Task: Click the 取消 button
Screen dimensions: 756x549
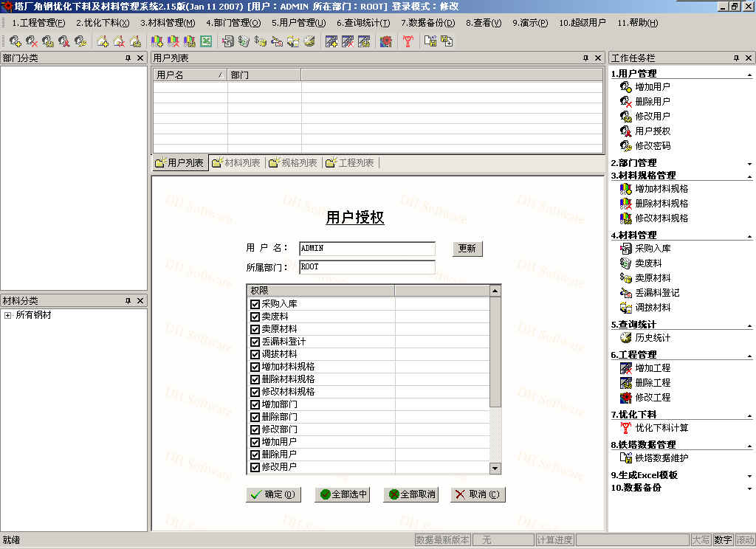Action: (x=478, y=494)
